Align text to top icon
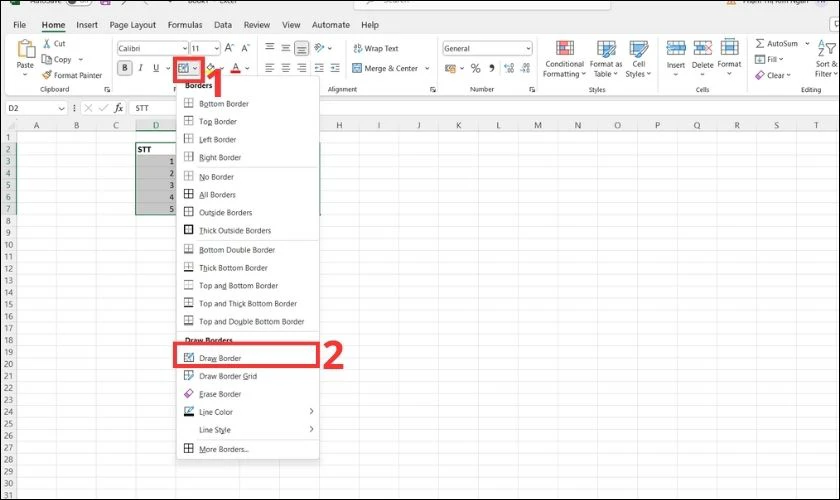Viewport: 840px width, 500px height. 269,48
